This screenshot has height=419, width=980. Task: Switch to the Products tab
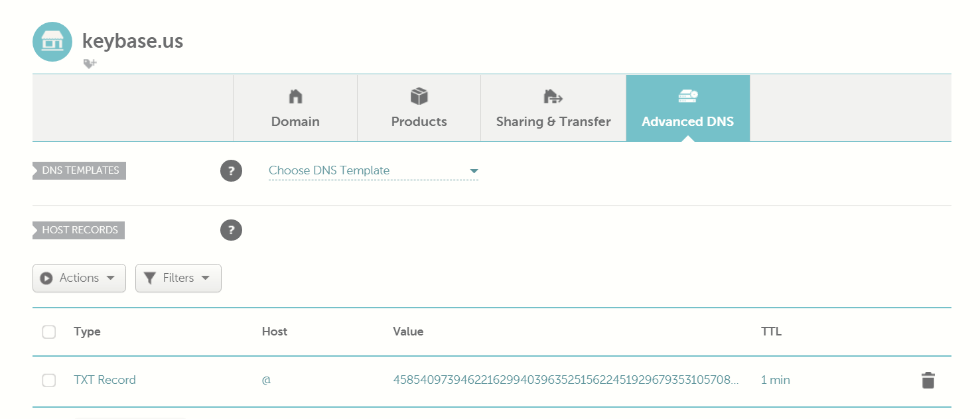pos(419,108)
